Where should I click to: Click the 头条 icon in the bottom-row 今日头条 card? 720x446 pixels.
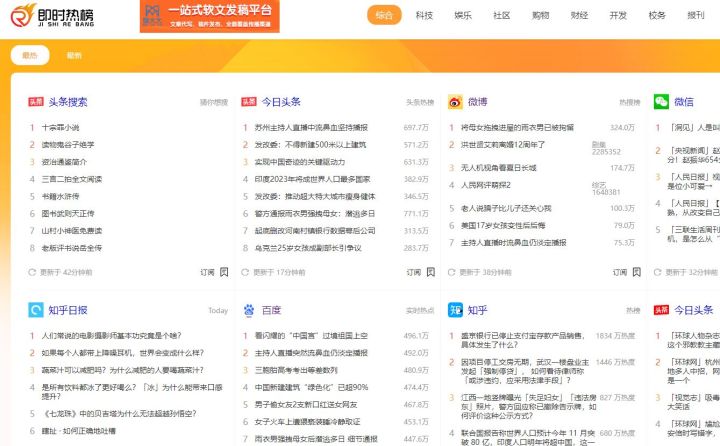(x=661, y=310)
